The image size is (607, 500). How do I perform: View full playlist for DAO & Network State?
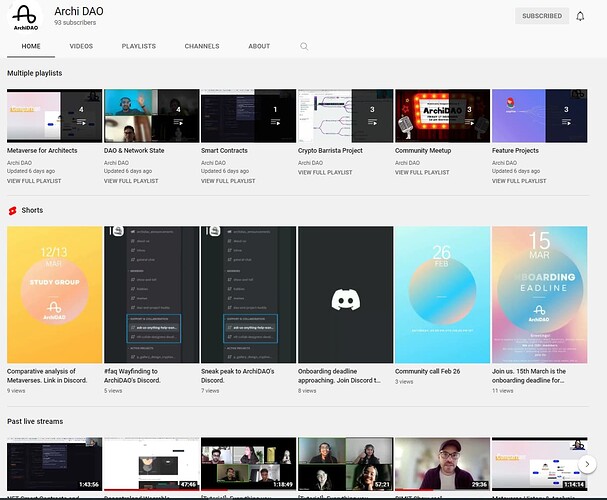click(x=131, y=181)
